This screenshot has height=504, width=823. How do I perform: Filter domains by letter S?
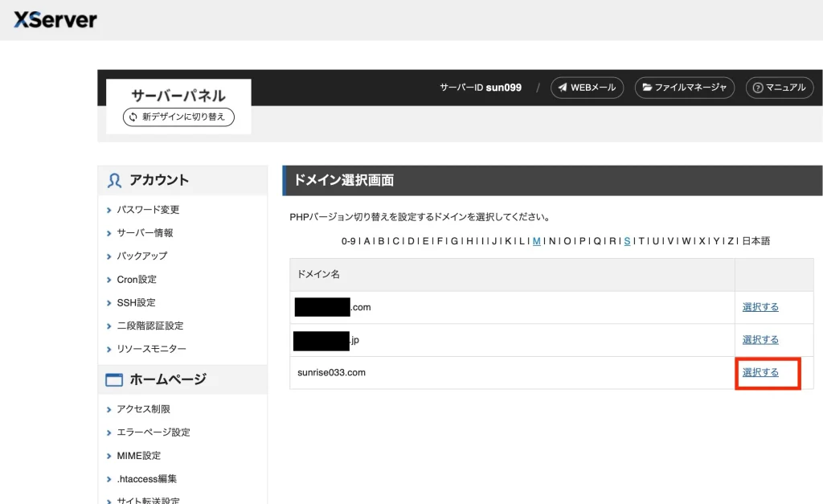627,241
